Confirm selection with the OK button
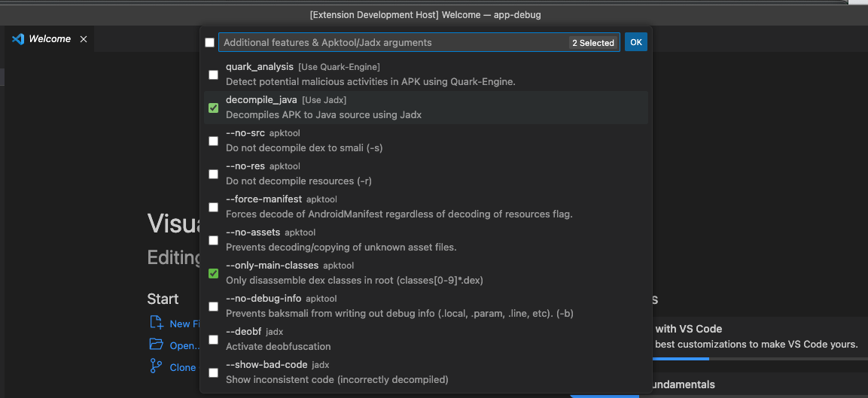 pos(636,42)
